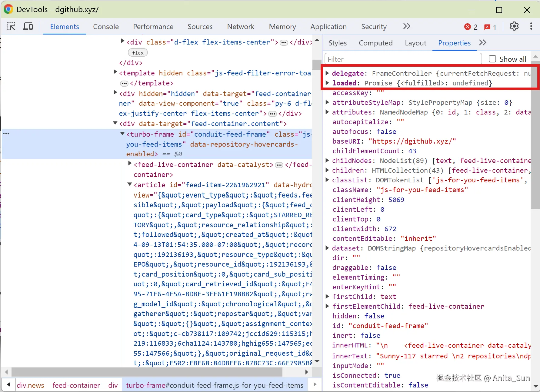Select the Elements tab
The image size is (540, 392).
[x=65, y=27]
